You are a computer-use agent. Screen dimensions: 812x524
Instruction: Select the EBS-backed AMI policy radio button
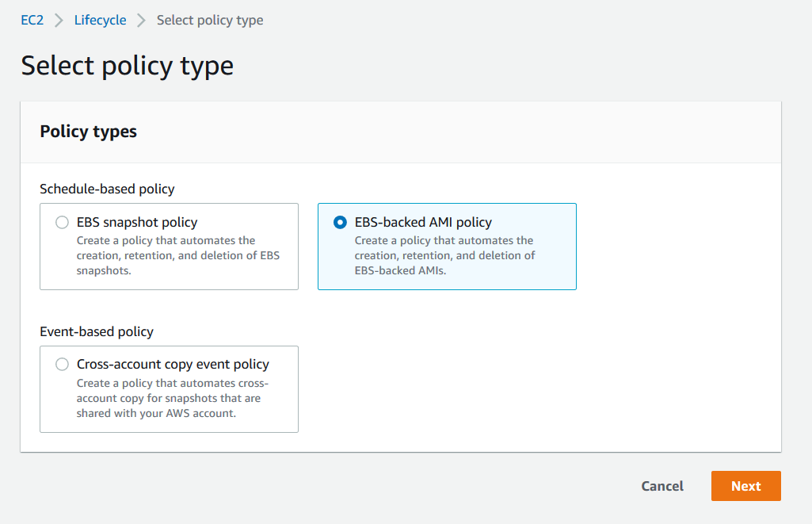click(339, 222)
